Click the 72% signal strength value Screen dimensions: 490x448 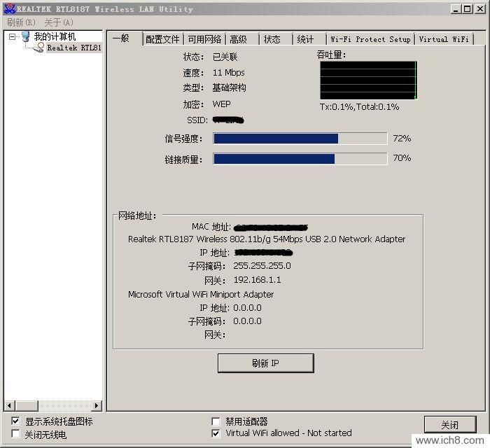point(402,139)
